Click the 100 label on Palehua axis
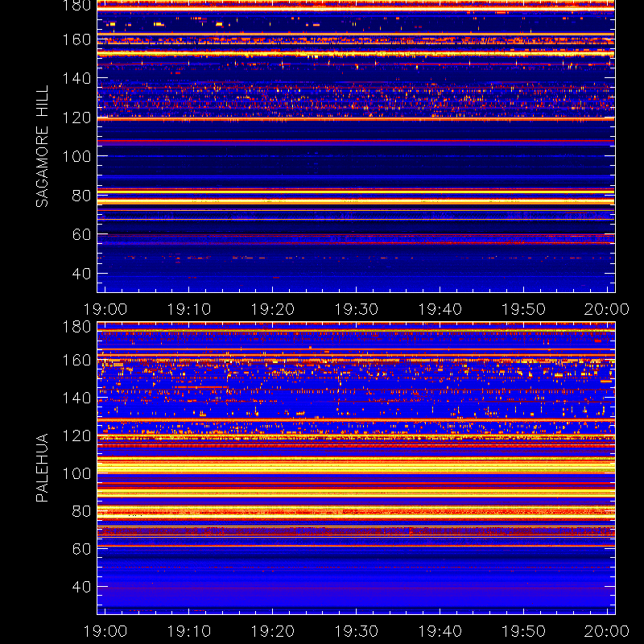Image resolution: width=644 pixels, height=644 pixels. (76, 473)
